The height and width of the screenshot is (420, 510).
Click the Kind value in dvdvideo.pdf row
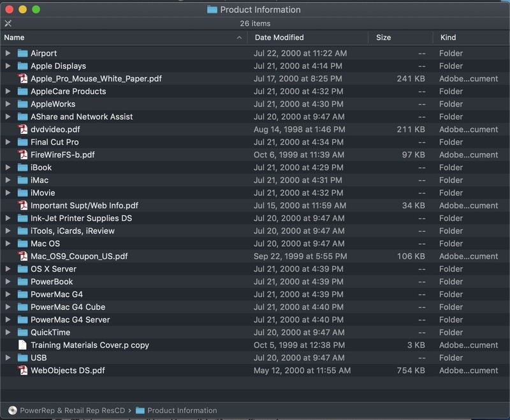click(x=469, y=129)
